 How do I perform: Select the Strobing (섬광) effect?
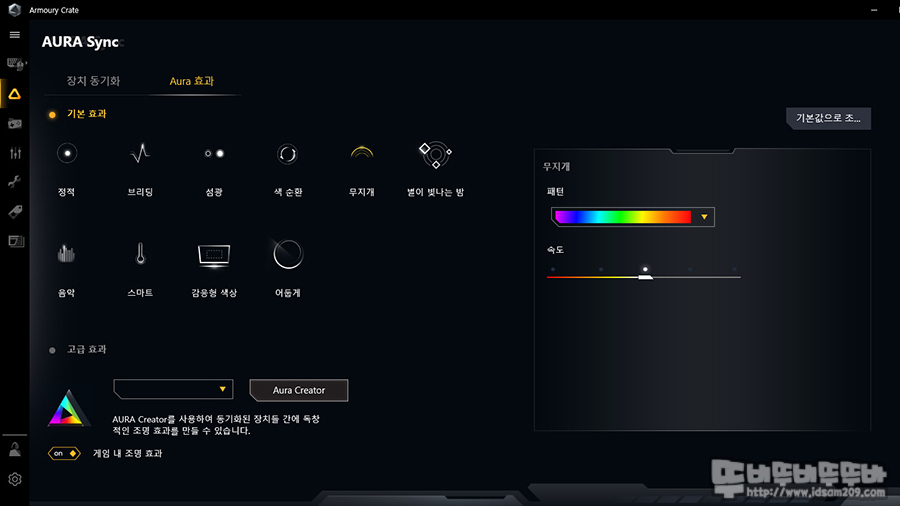[214, 154]
